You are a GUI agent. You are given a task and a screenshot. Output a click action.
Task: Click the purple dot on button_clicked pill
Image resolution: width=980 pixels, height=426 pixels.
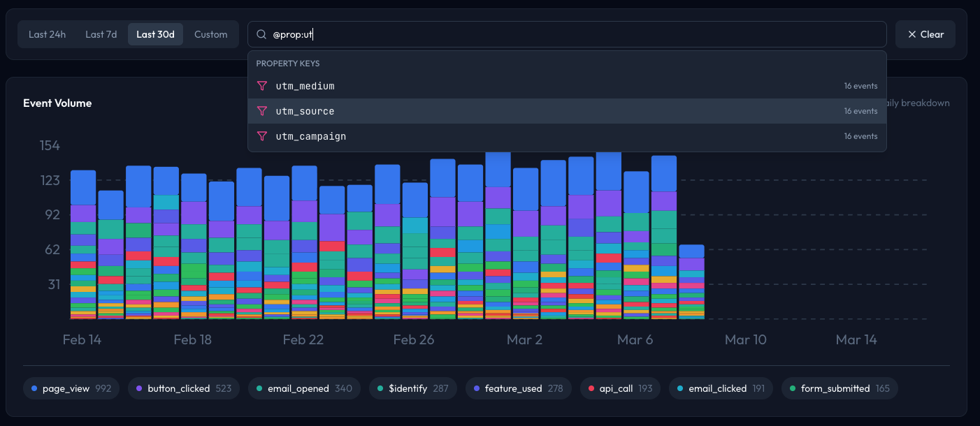click(x=140, y=388)
